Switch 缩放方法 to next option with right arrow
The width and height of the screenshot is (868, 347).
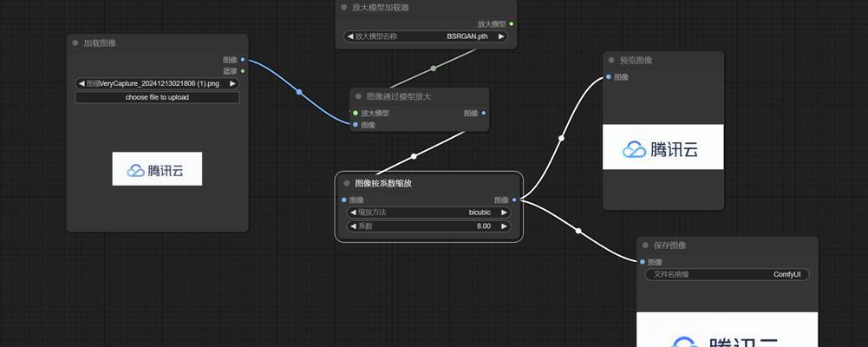505,212
